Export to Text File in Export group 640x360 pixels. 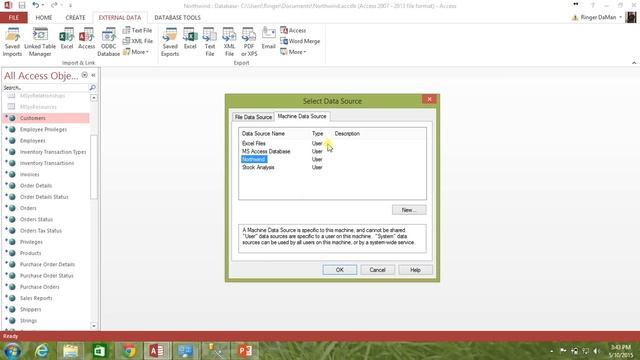(x=210, y=42)
